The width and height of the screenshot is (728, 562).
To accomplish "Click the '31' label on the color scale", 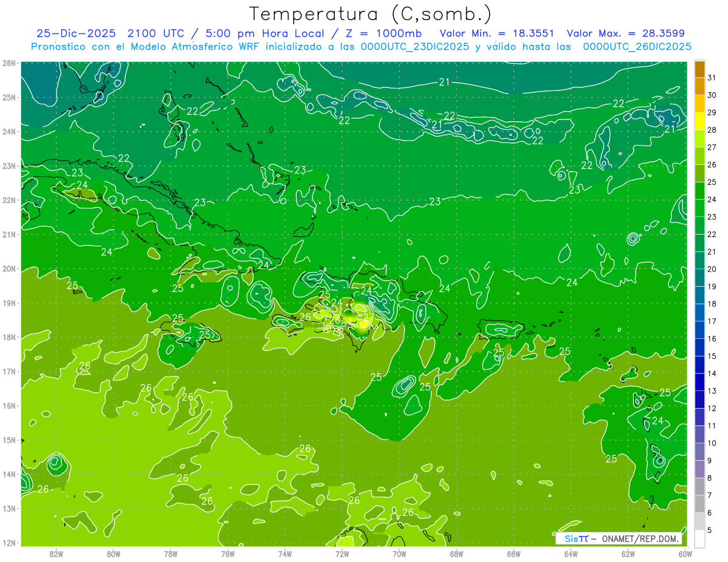I will click(712, 78).
